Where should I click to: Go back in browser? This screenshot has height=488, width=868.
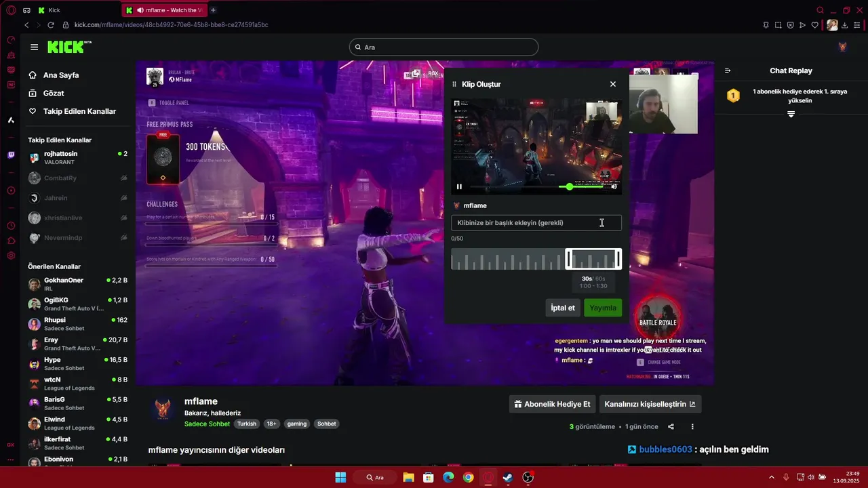point(26,25)
